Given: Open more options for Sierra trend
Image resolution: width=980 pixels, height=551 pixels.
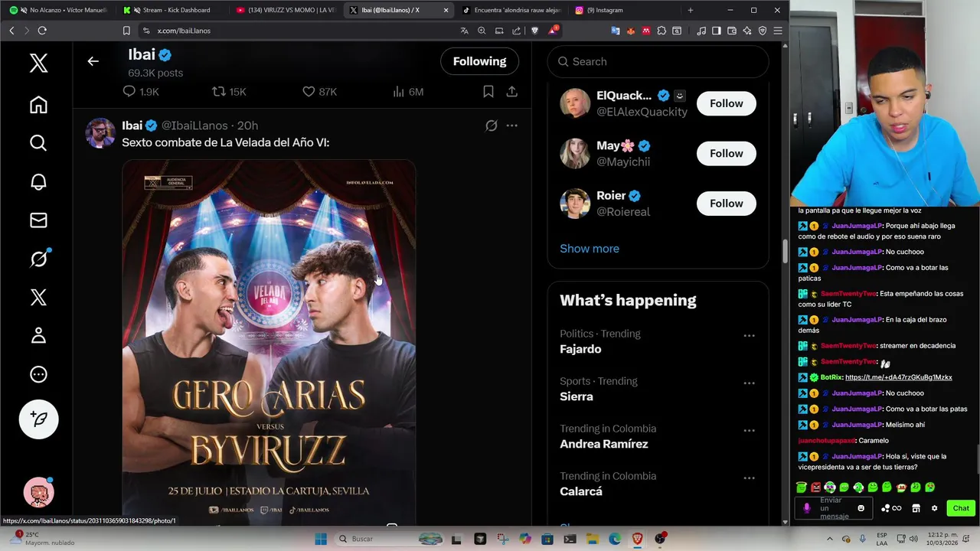Looking at the screenshot, I should tap(749, 383).
